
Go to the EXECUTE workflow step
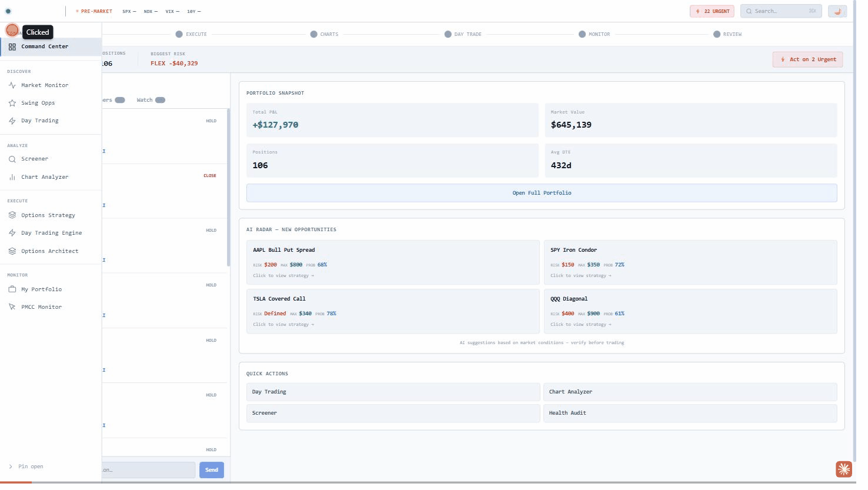tap(191, 34)
